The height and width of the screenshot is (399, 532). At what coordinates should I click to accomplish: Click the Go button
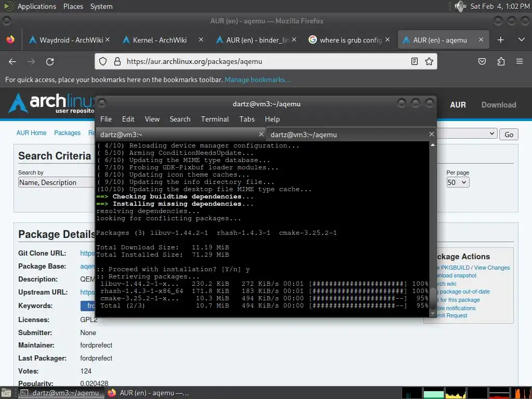click(x=509, y=135)
